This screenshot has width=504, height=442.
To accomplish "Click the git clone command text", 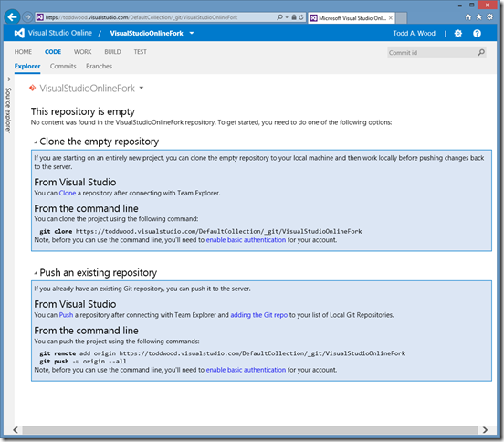I will (x=201, y=231).
